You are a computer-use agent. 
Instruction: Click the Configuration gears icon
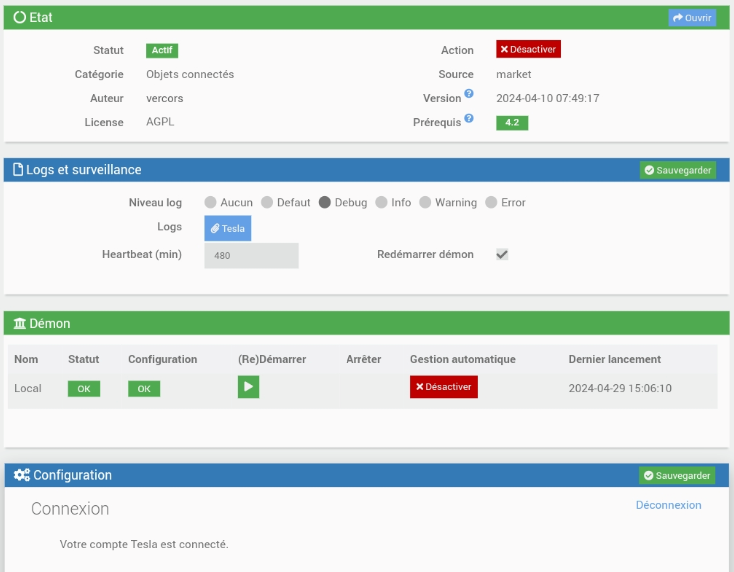22,475
